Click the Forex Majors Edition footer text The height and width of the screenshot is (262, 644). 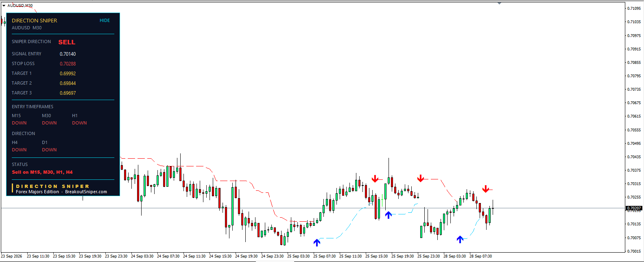pyautogui.click(x=37, y=192)
